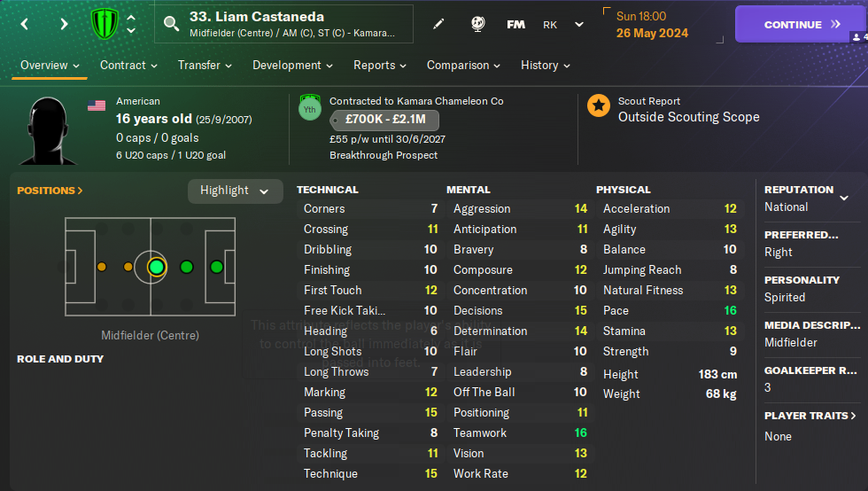Image resolution: width=868 pixels, height=491 pixels.
Task: Open the Positions link
Action: (50, 191)
